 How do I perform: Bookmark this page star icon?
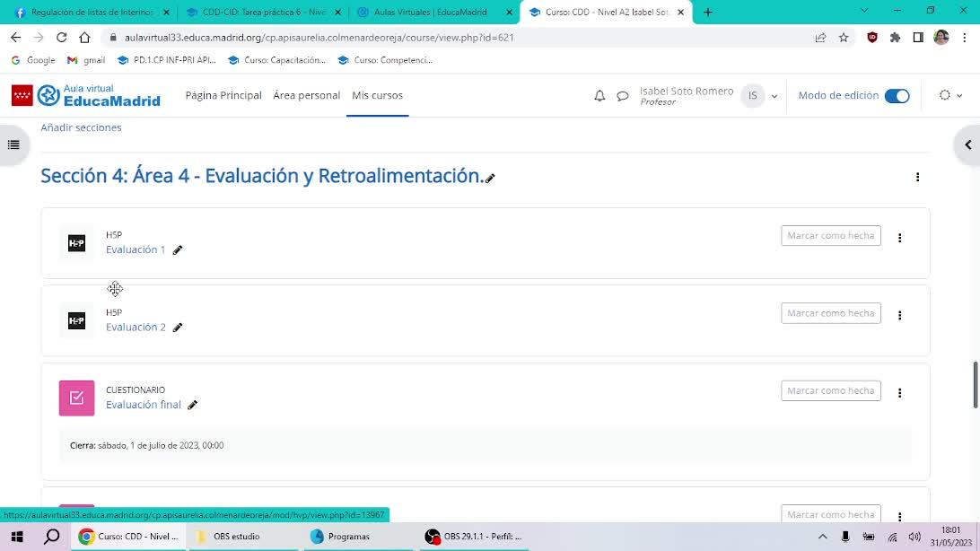coord(844,38)
